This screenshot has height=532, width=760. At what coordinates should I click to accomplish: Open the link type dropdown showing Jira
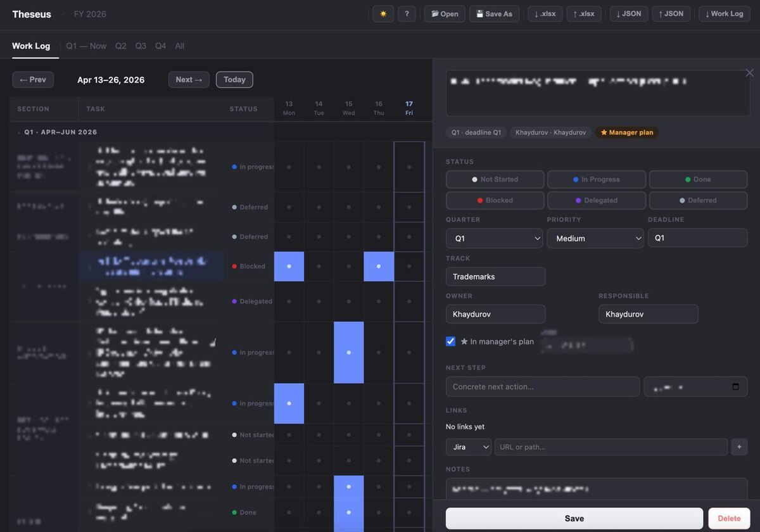coord(469,447)
